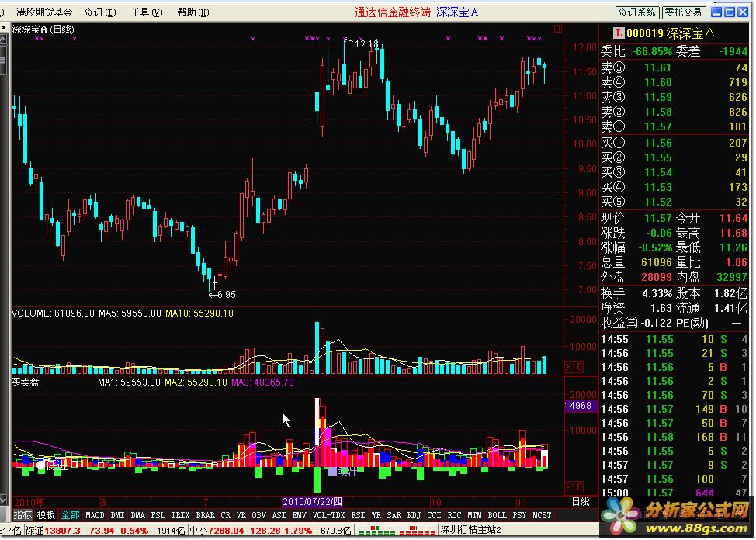Click the left panel scroll-down arrow near bottom
The height and width of the screenshot is (540, 756).
pyautogui.click(x=3, y=500)
